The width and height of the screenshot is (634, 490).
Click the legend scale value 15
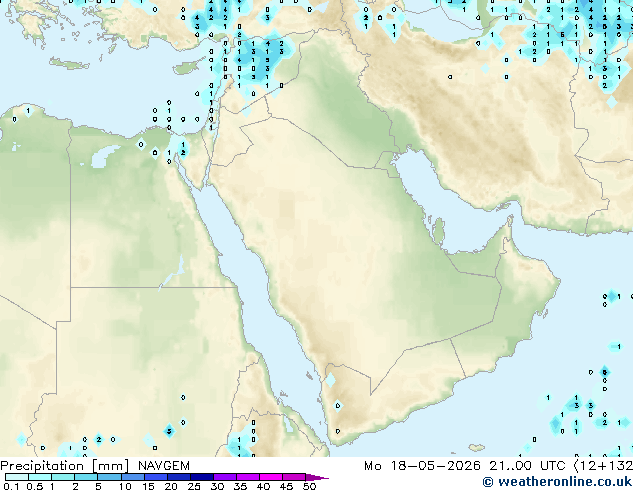click(148, 486)
